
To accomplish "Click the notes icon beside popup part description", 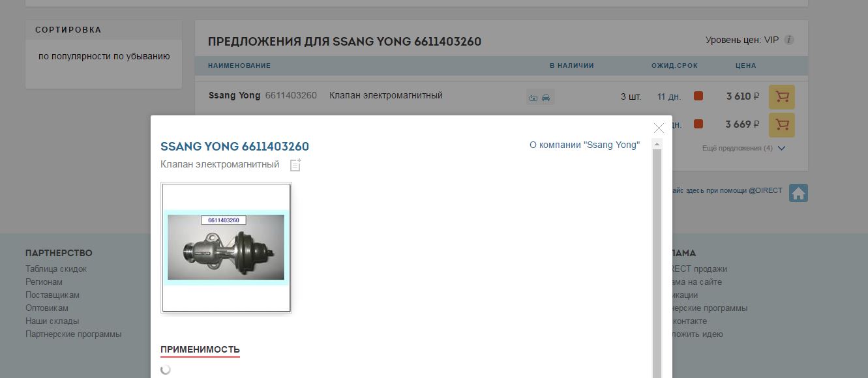I will 295,165.
